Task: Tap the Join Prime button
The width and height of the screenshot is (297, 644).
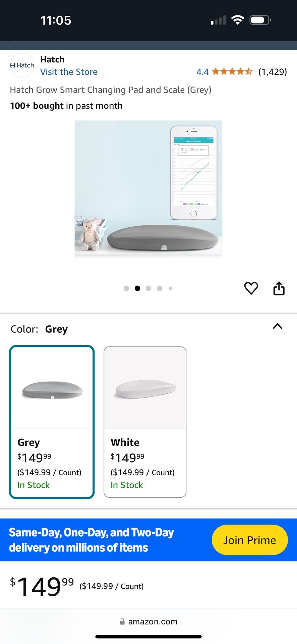Action: [250, 540]
